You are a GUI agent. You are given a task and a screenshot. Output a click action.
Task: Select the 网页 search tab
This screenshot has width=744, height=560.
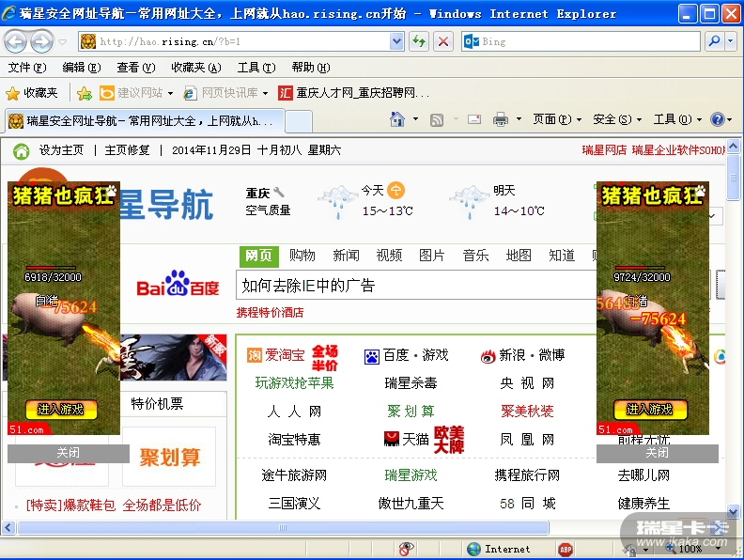[x=258, y=256]
